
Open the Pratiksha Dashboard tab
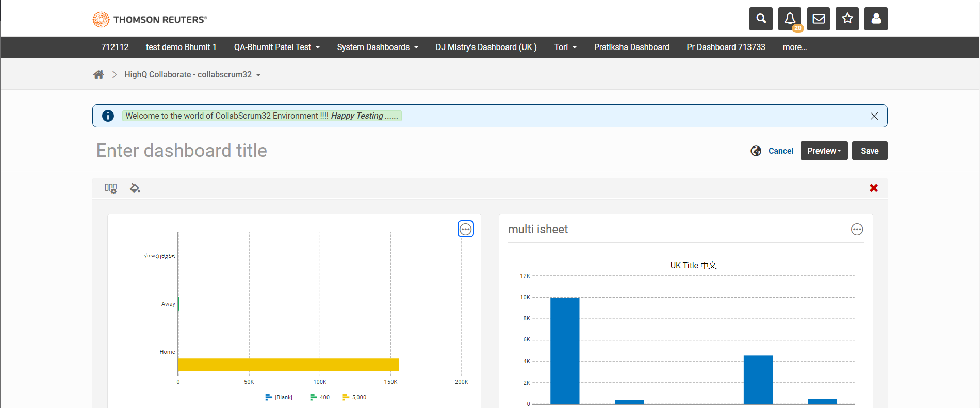coord(631,47)
